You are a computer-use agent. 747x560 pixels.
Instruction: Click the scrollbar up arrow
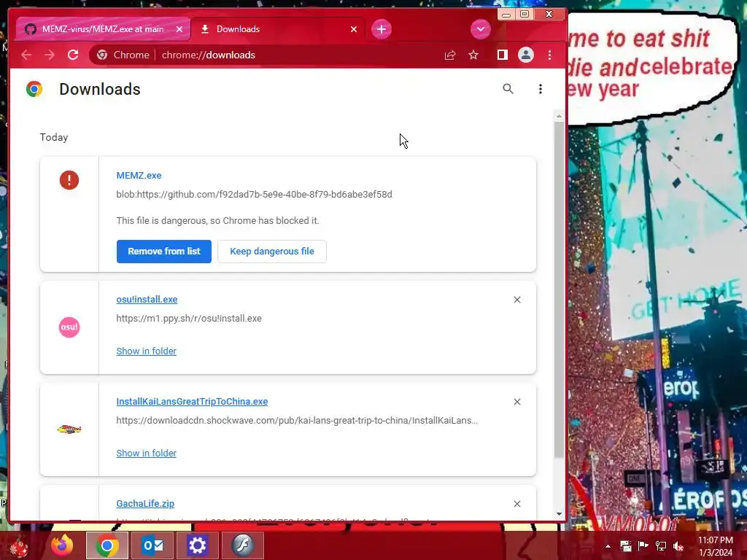(559, 116)
